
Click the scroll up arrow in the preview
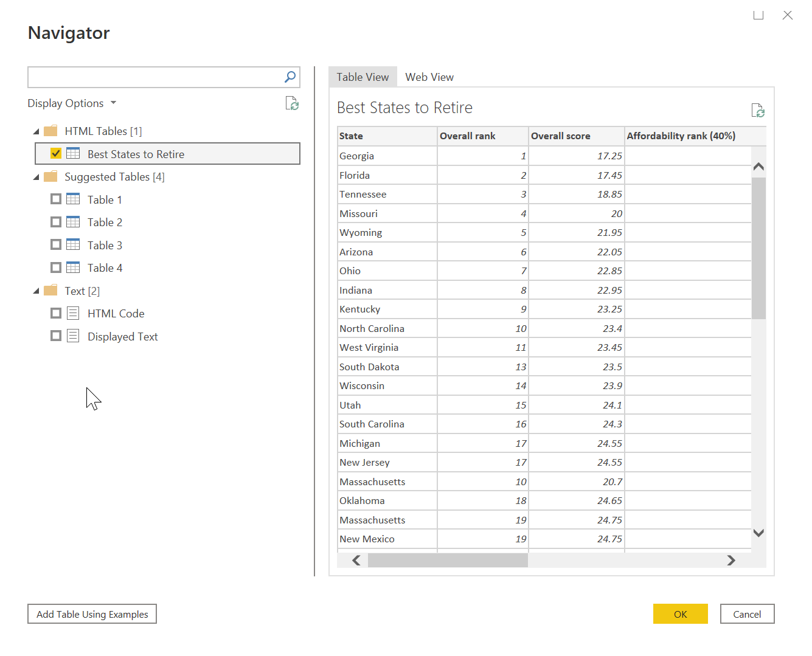[x=758, y=166]
